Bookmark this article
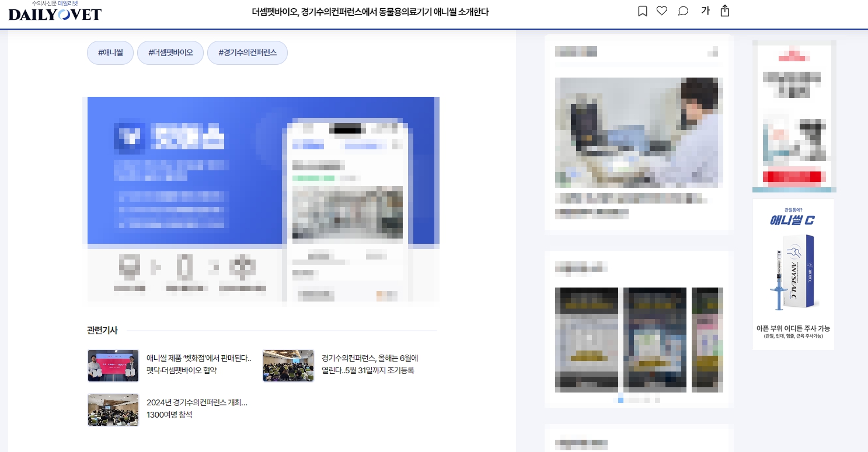 (643, 11)
